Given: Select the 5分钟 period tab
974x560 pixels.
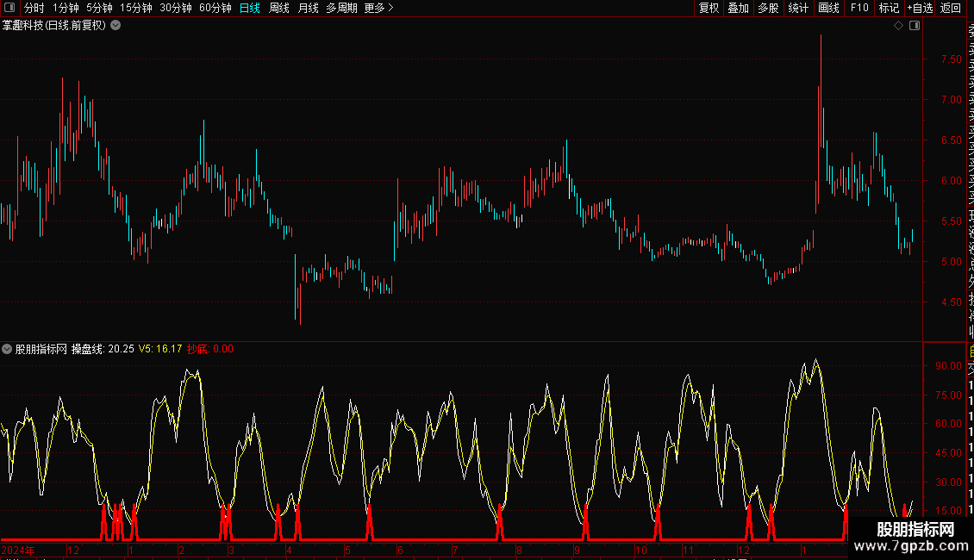Looking at the screenshot, I should [99, 8].
